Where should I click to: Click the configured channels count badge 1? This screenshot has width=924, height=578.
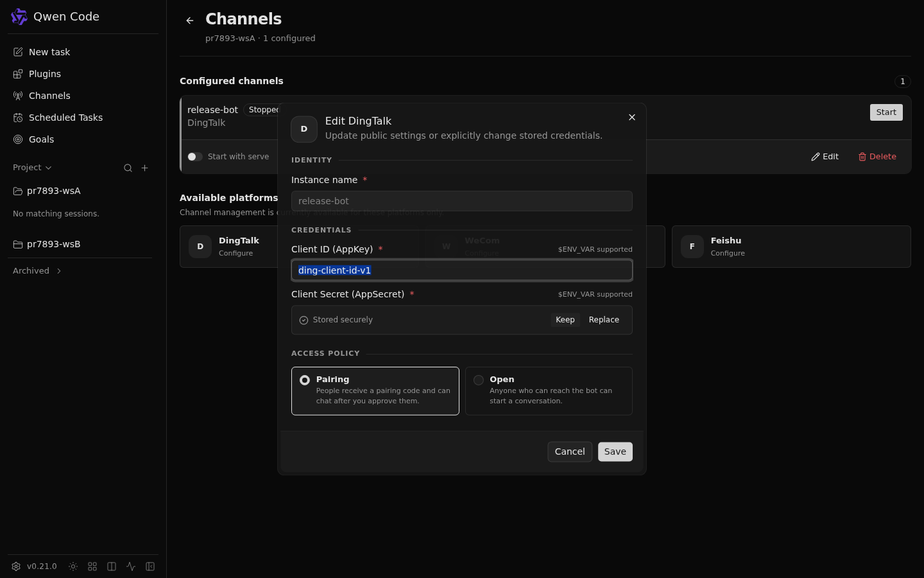(x=903, y=82)
